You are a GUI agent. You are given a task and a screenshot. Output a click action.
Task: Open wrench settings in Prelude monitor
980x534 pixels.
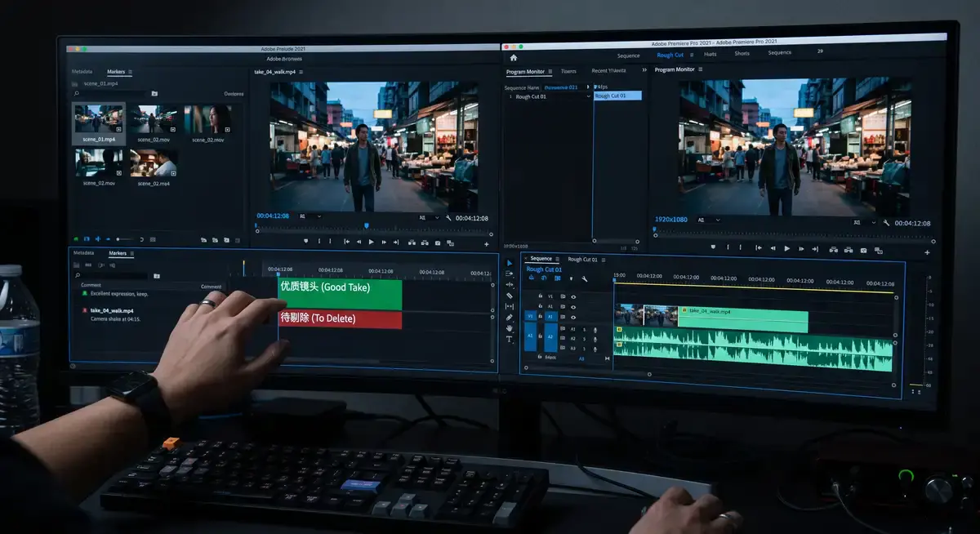448,218
